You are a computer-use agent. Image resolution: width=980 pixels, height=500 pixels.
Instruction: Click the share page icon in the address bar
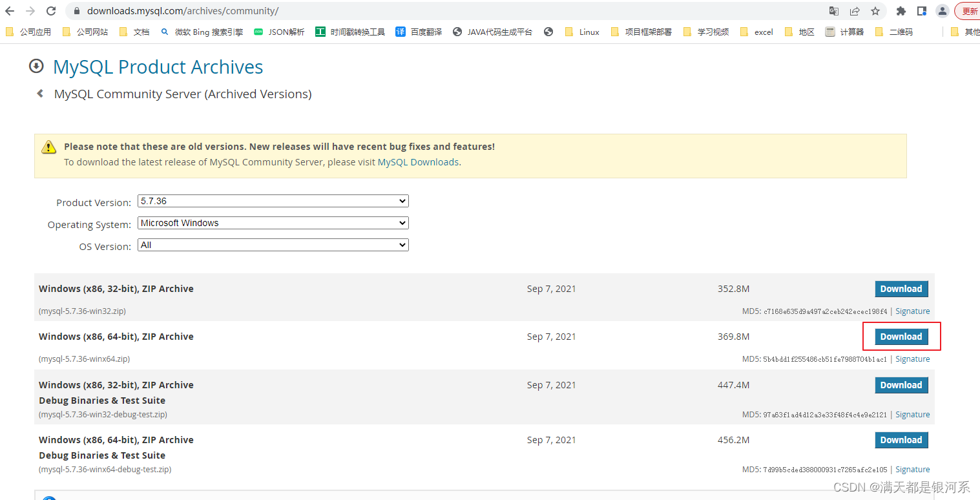(x=855, y=11)
